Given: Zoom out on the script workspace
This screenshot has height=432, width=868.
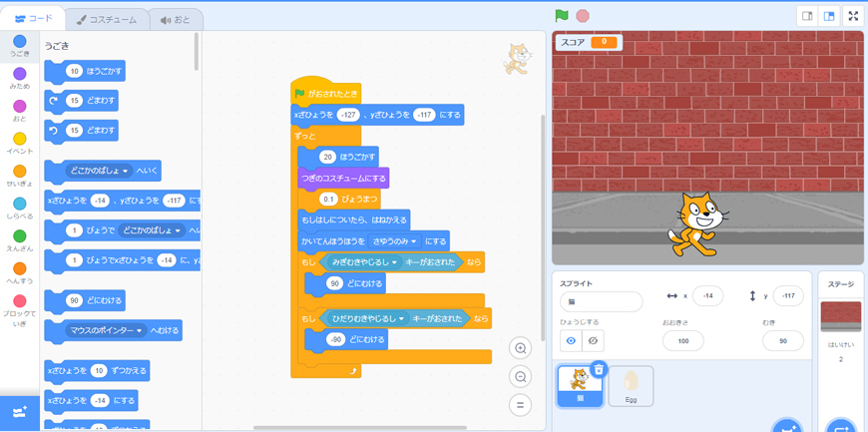Looking at the screenshot, I should click(x=521, y=376).
